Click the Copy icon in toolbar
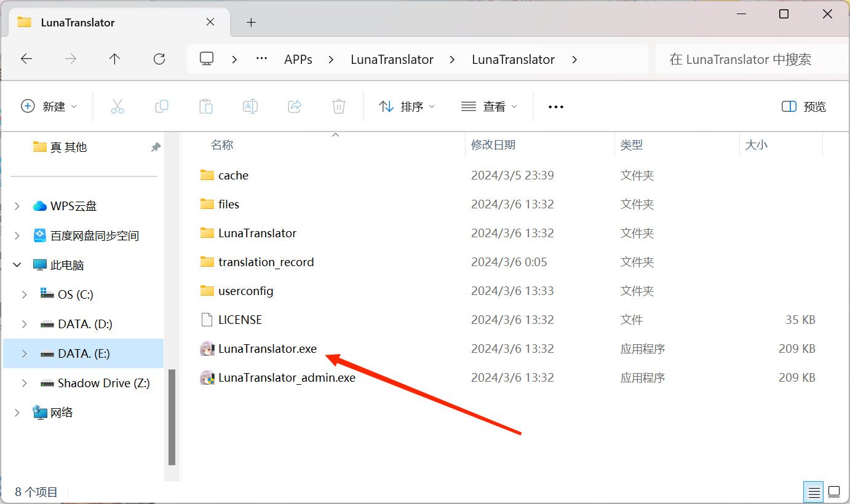This screenshot has width=850, height=504. (x=162, y=106)
